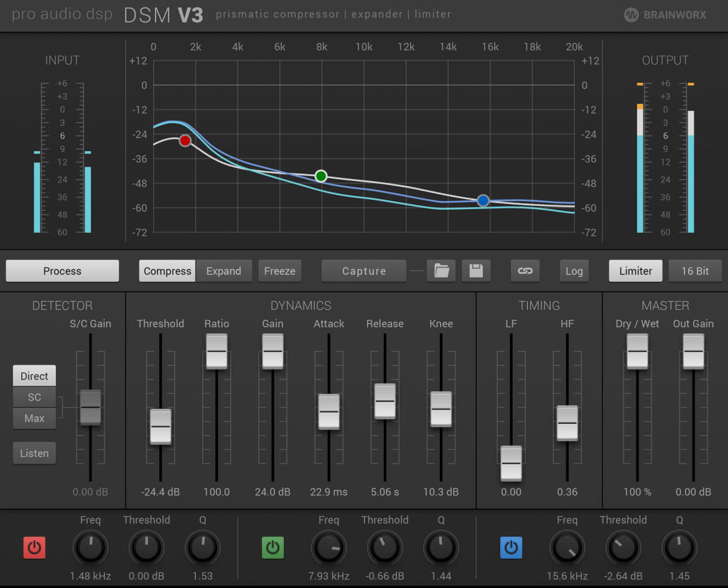This screenshot has height=588, width=728.
Task: Click the HF timing fader handle
Action: coord(567,423)
